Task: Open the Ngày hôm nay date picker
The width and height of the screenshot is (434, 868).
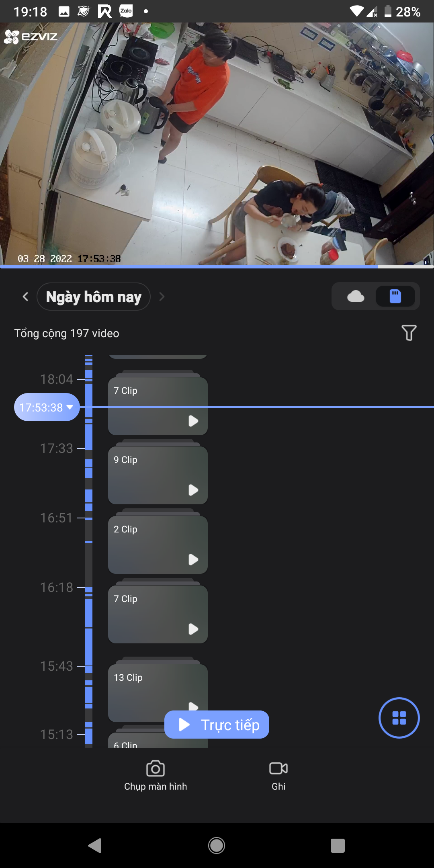Action: coord(94,297)
